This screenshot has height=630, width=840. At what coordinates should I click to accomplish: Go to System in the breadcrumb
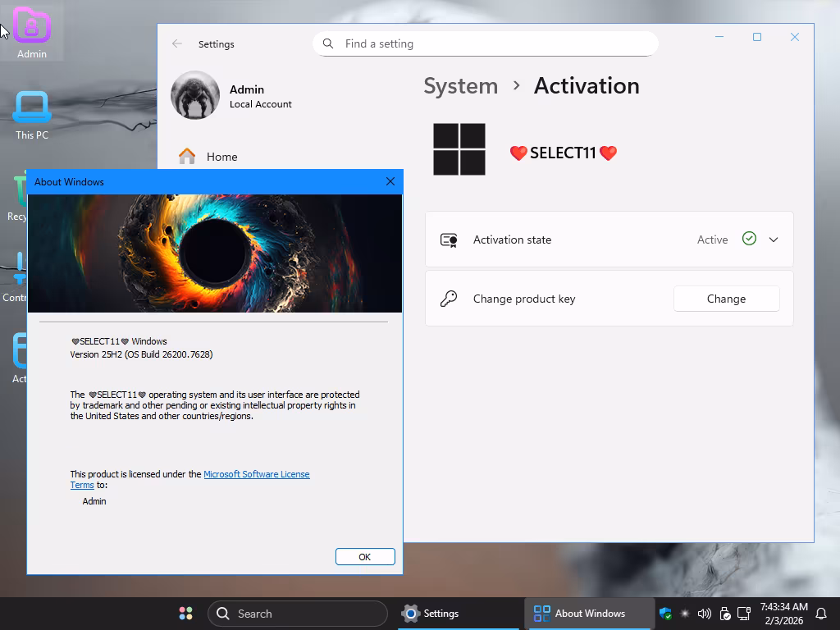tap(460, 86)
